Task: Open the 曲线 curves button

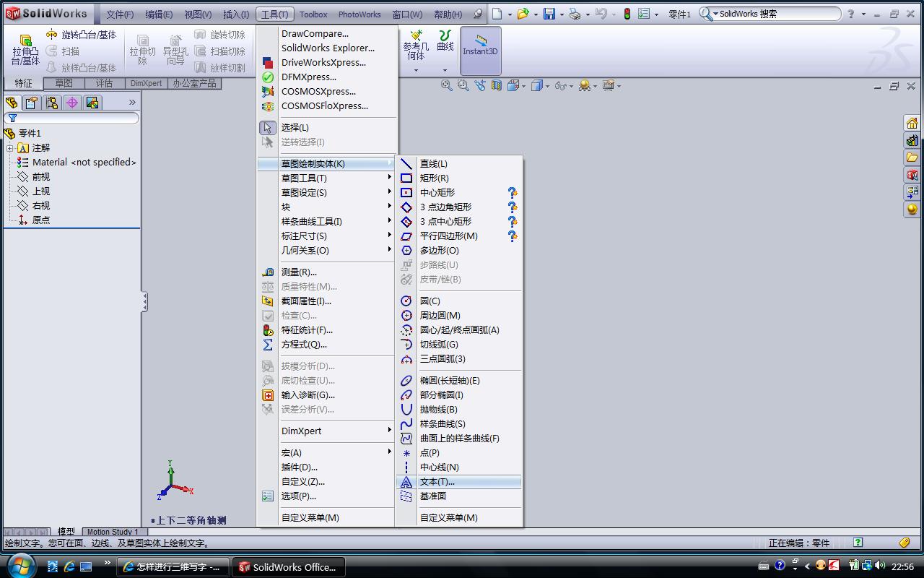Action: click(445, 51)
